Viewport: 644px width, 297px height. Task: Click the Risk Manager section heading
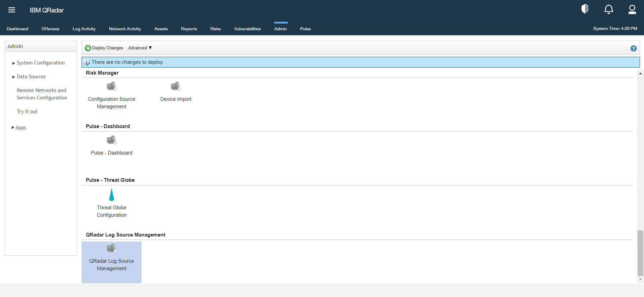102,73
